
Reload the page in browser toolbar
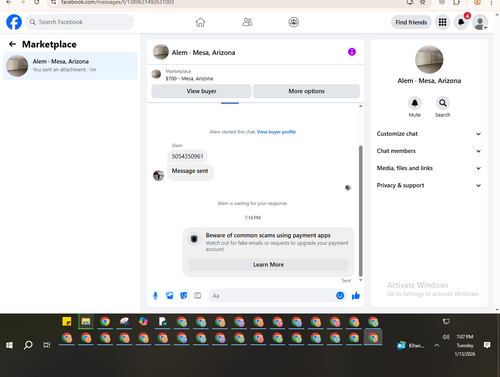[37, 2]
